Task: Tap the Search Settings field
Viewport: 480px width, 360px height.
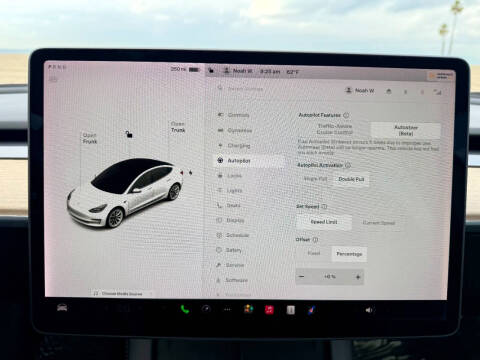Action: click(245, 89)
